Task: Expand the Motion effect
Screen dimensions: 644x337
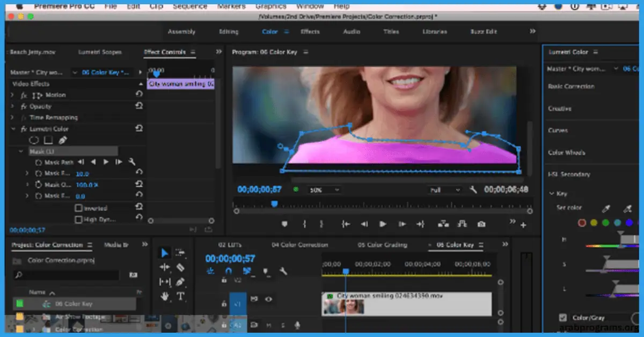Action: 13,95
